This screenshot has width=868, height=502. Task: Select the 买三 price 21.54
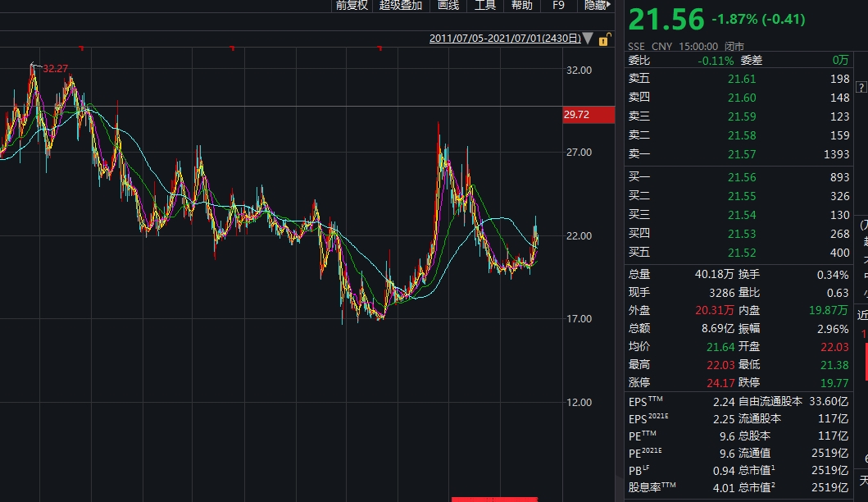coord(742,215)
